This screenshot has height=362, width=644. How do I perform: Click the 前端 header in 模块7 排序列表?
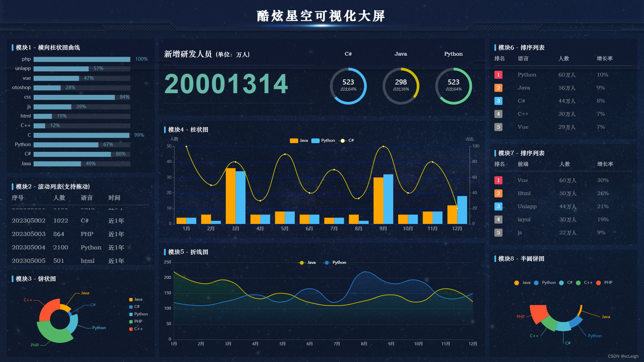point(523,164)
